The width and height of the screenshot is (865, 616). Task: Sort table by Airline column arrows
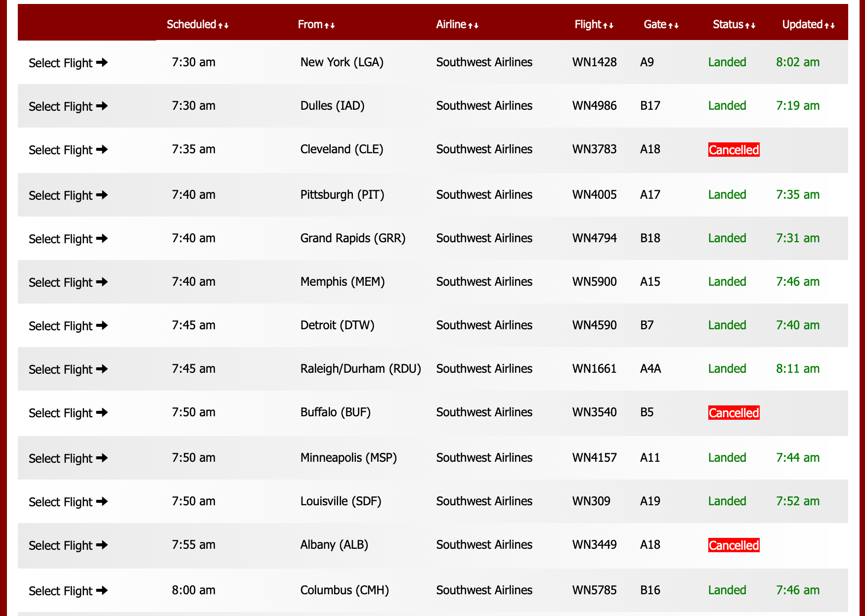(473, 25)
